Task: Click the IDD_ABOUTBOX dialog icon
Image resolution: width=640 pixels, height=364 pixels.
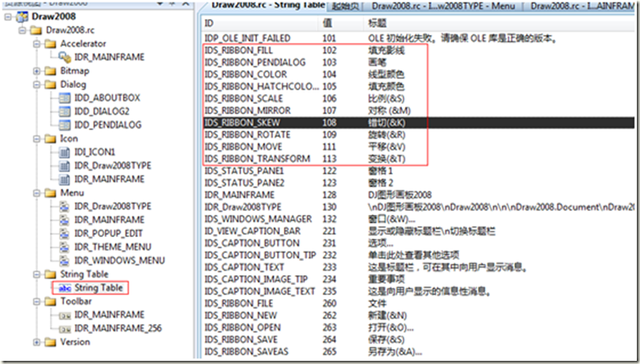Action: (64, 98)
